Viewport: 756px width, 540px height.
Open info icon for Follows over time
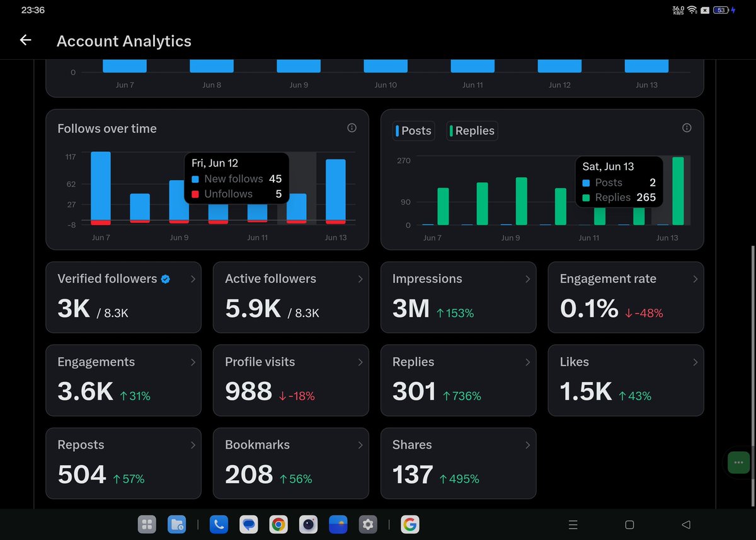[352, 128]
